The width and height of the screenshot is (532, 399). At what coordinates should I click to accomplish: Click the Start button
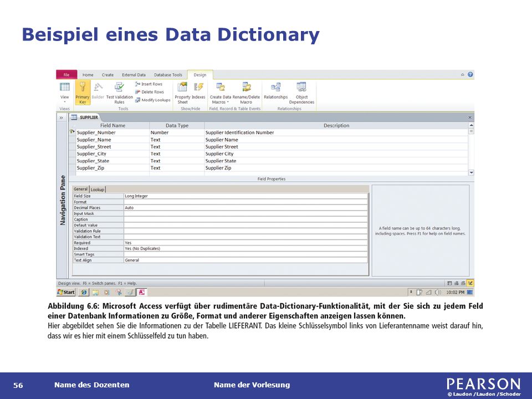66,292
